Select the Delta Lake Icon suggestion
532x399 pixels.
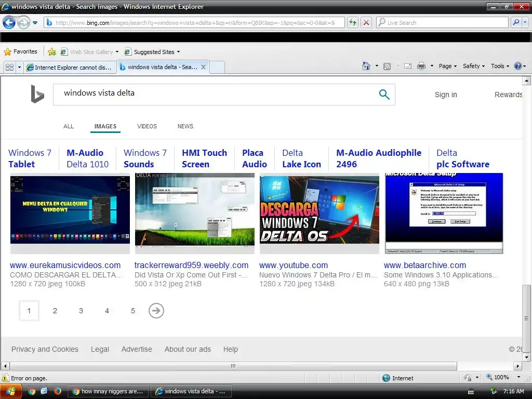coord(302,158)
